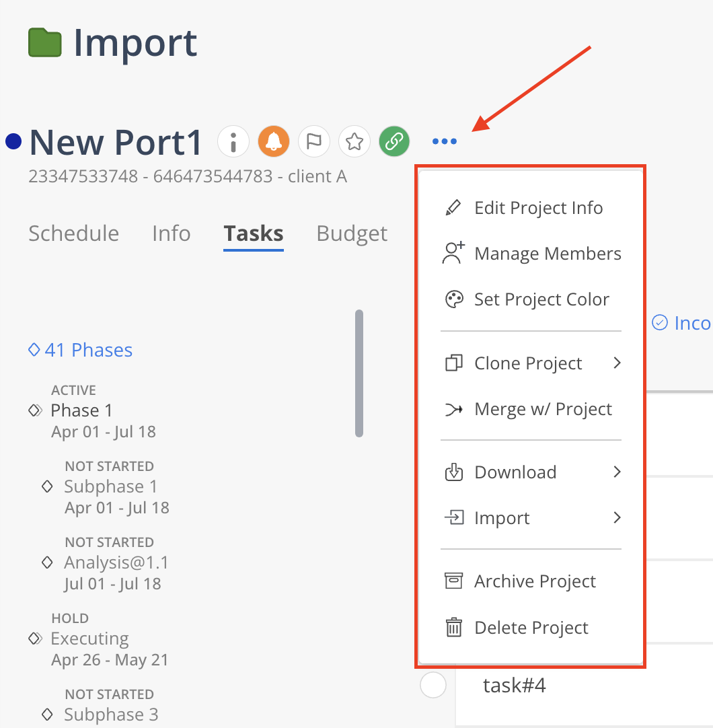Click the flag icon beside New Port1
713x728 pixels.
[x=314, y=142]
